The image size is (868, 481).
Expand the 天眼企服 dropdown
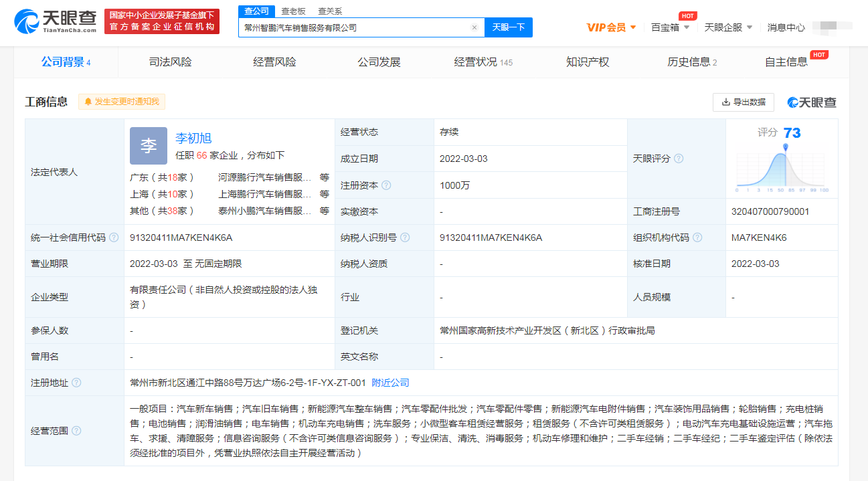(729, 27)
